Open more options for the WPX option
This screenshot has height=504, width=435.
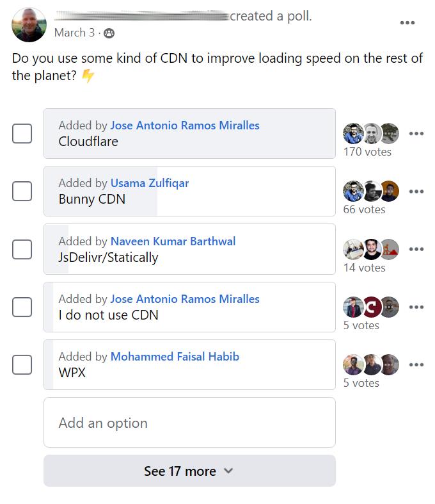[416, 365]
